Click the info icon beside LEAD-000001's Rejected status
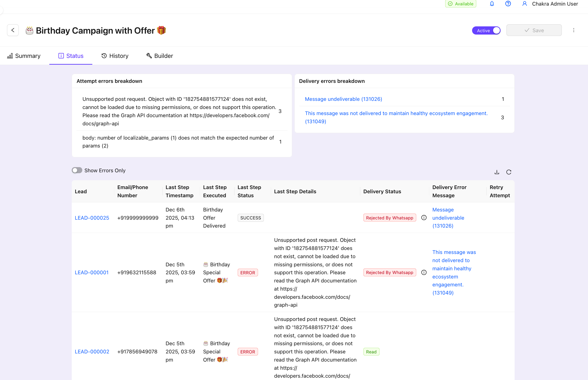588x380 pixels. point(424,272)
